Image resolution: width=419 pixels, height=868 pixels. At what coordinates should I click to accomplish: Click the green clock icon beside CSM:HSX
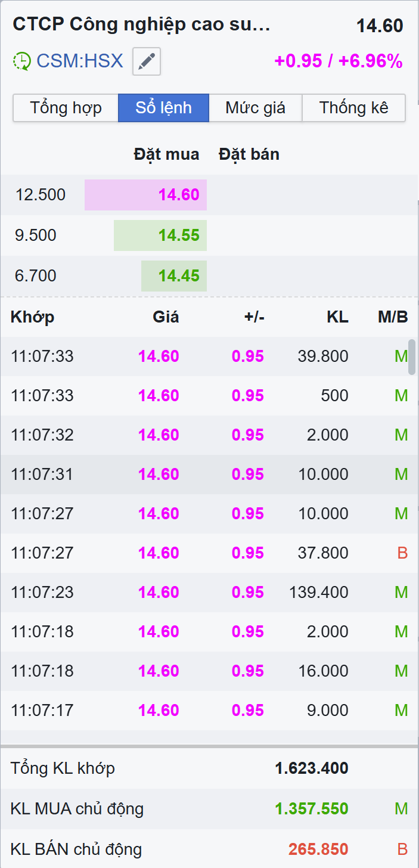[x=22, y=61]
